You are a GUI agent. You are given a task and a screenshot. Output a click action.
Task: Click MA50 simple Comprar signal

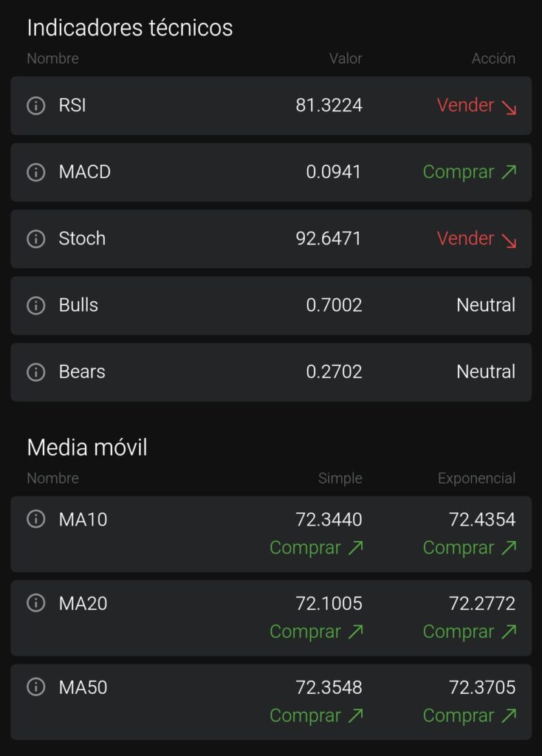tap(316, 715)
